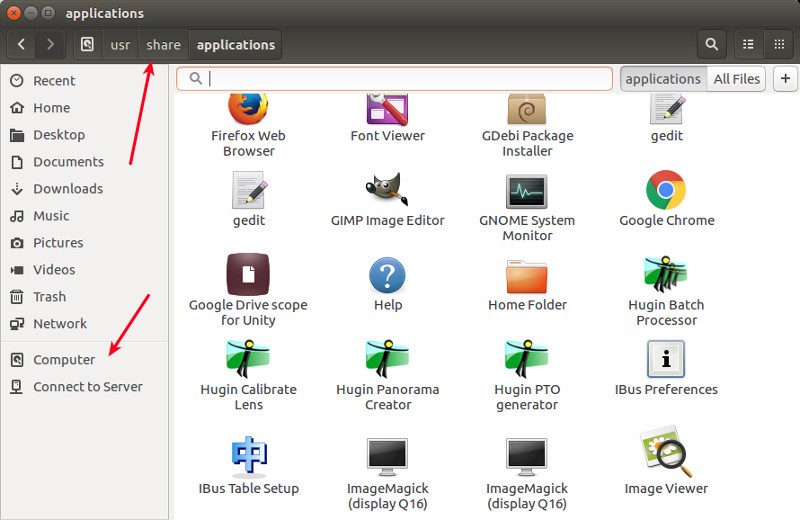Select the GDebi Package Installer icon
This screenshot has height=520, width=800.
pyautogui.click(x=527, y=109)
